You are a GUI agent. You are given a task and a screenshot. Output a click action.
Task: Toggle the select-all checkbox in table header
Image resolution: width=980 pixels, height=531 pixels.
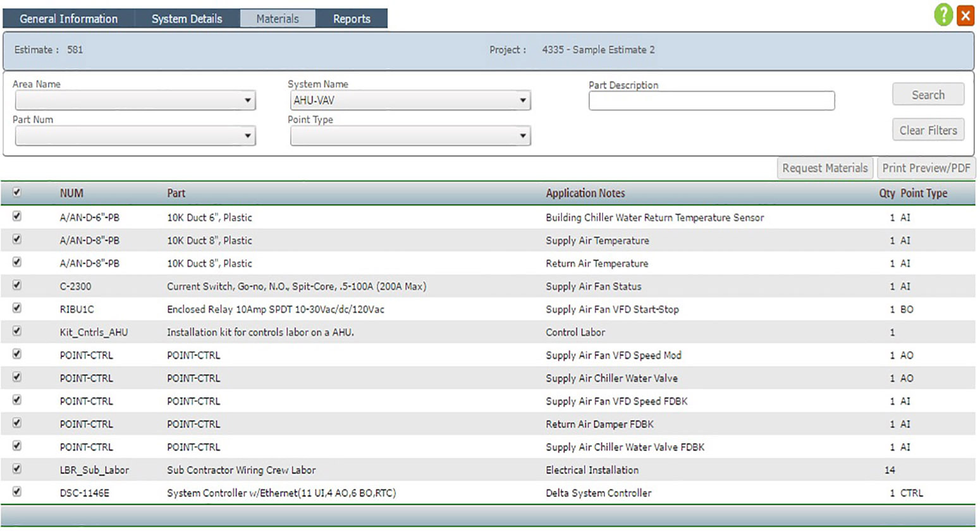(x=17, y=192)
